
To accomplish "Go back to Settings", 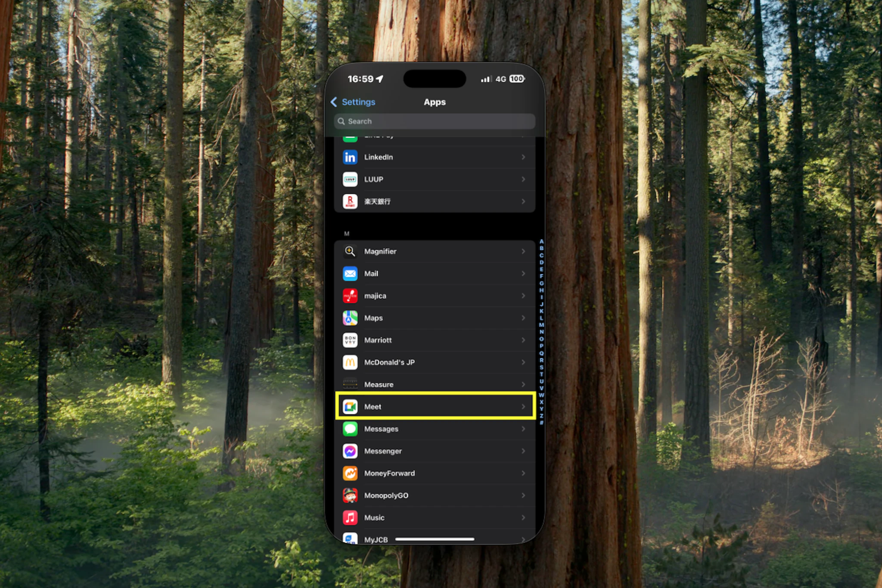I will coord(353,102).
